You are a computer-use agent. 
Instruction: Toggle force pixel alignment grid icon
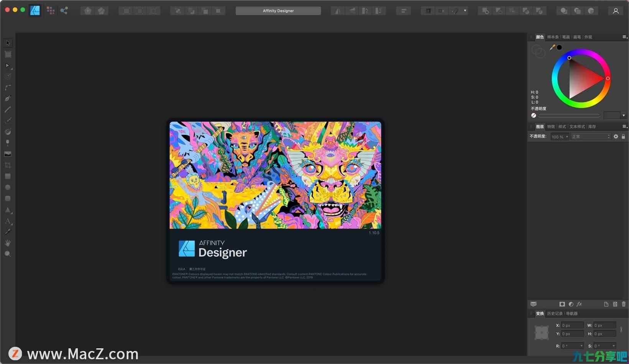pyautogui.click(x=429, y=11)
